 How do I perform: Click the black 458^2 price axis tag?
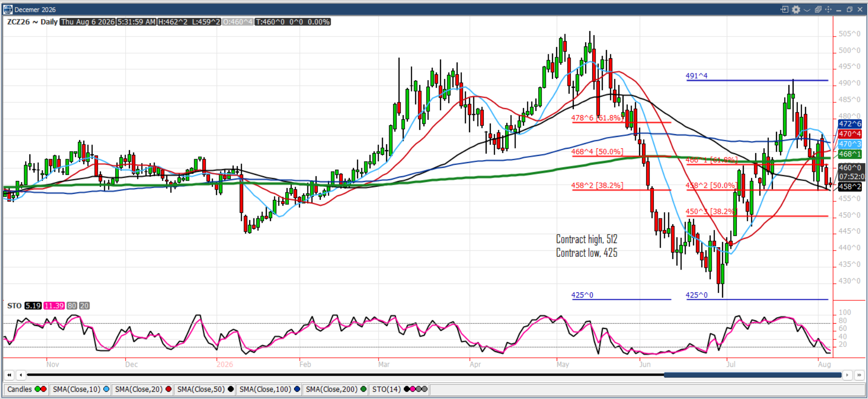click(850, 187)
